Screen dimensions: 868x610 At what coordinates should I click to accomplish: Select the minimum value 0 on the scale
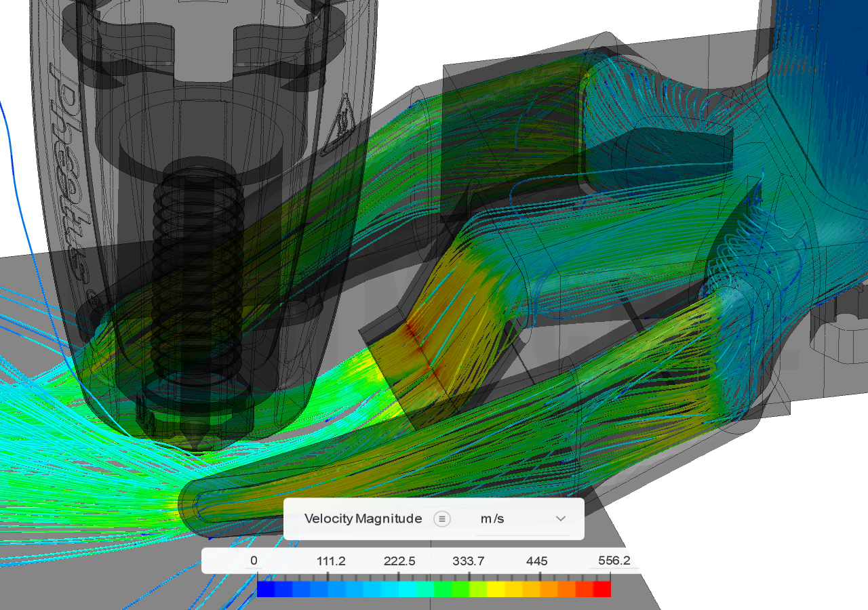click(254, 561)
